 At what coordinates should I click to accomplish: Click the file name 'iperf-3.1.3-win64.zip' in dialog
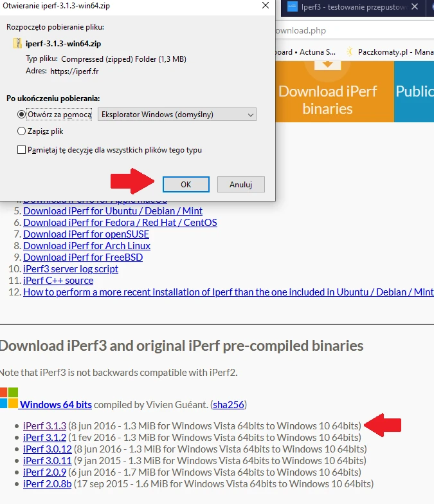pyautogui.click(x=63, y=44)
